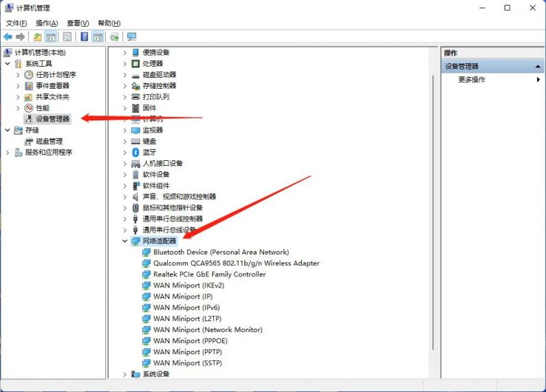Toggle the console tree toolbar icon

coord(51,36)
